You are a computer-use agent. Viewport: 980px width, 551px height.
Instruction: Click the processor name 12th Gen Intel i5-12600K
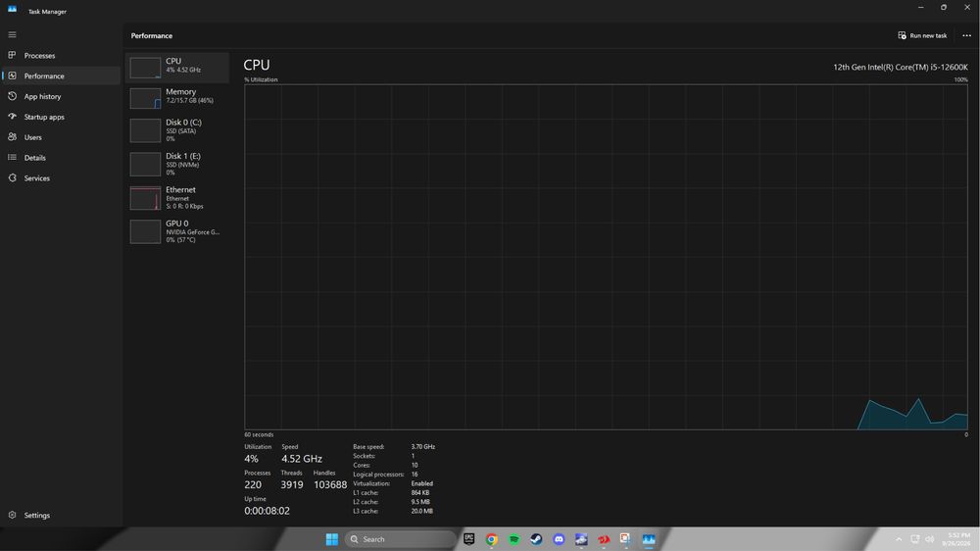(x=900, y=67)
